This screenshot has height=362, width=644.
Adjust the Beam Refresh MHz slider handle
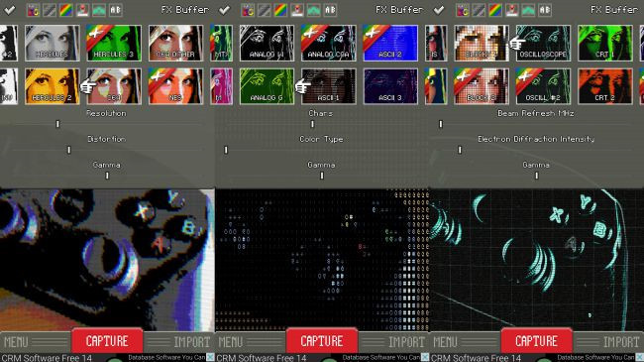point(441,124)
